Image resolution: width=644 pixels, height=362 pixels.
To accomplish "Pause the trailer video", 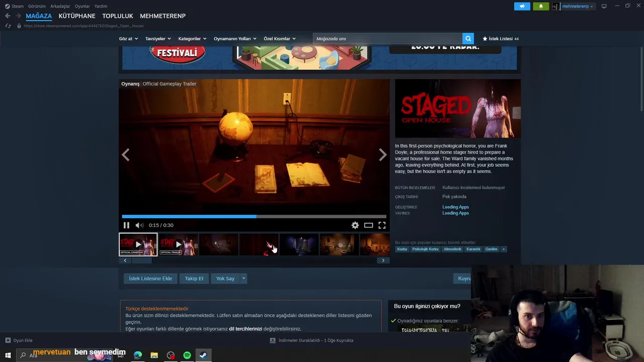I will pos(126,225).
